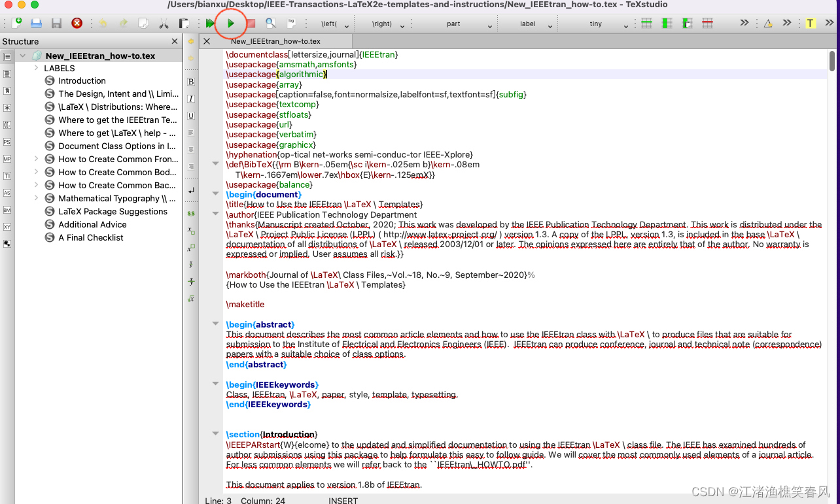
Task: Apply italic with the I icon
Action: [191, 99]
